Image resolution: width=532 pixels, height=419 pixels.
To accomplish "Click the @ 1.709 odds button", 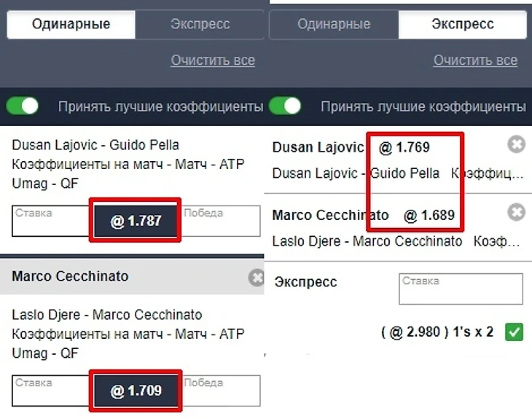I will coord(136,391).
